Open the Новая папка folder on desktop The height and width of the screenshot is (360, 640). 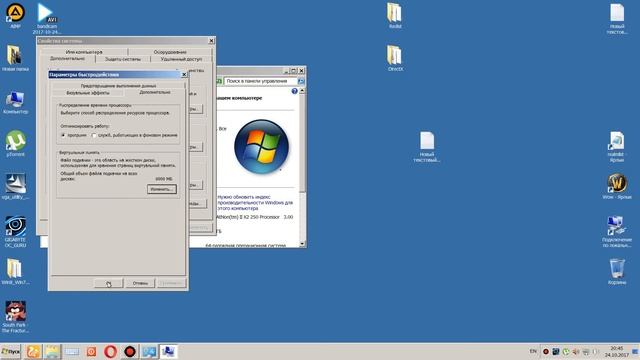[15, 58]
